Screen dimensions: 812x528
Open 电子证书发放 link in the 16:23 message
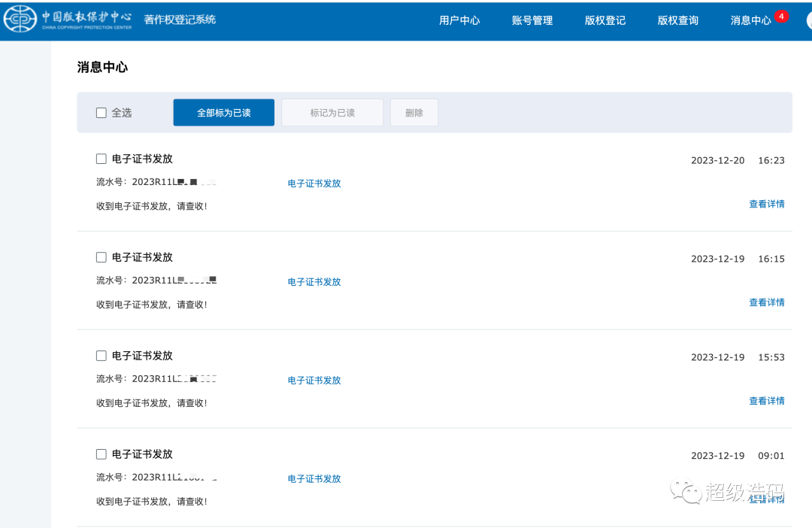(314, 184)
